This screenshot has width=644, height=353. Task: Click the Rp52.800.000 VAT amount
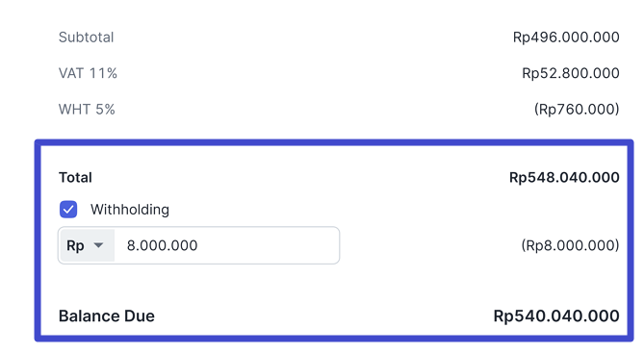571,73
